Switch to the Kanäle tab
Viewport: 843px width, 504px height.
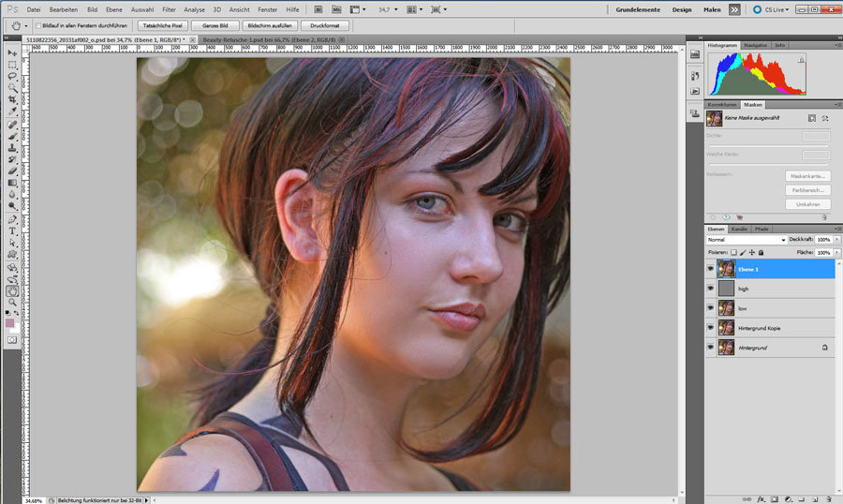point(740,230)
